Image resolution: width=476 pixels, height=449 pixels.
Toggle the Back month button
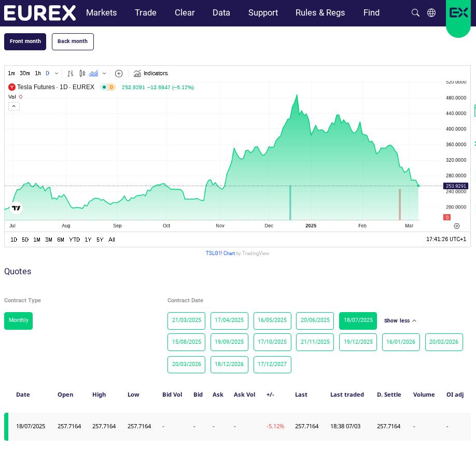pos(73,41)
